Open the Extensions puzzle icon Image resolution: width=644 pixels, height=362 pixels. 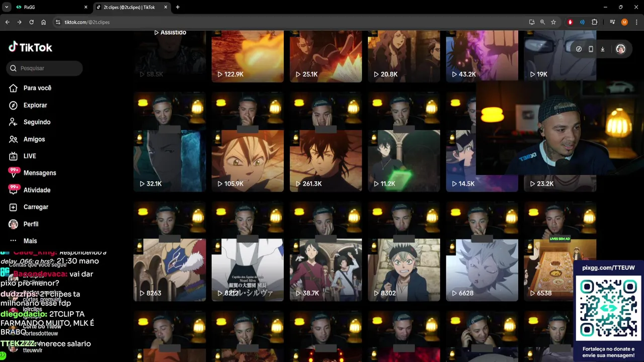coord(594,22)
